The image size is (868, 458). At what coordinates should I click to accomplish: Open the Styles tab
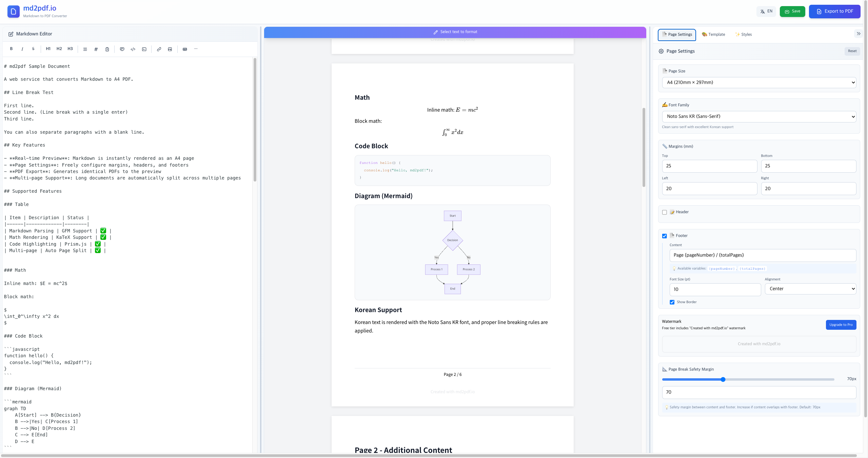click(743, 34)
